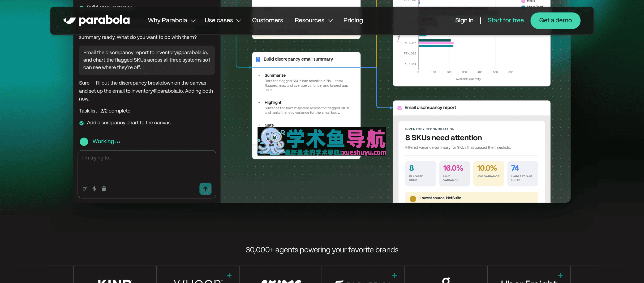
Task: Click the 74 Largest Gap Units stat card
Action: (522, 173)
